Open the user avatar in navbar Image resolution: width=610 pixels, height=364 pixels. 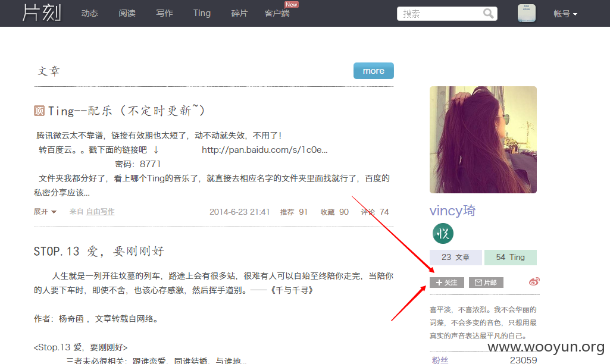coord(526,13)
